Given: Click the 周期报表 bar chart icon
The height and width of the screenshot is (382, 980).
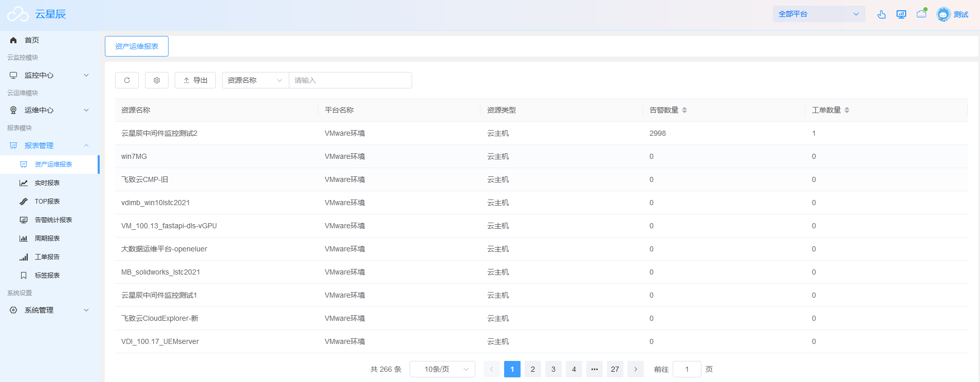Looking at the screenshot, I should pos(24,239).
